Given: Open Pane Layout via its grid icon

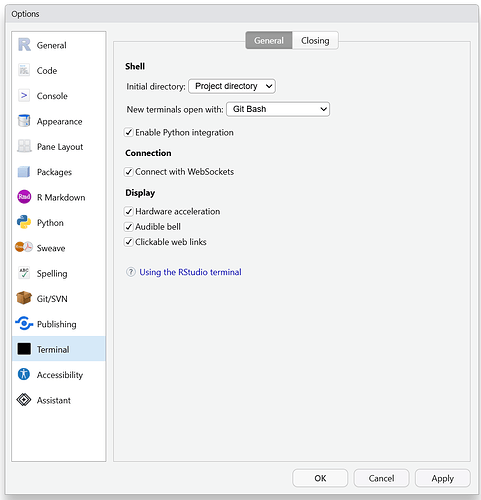Looking at the screenshot, I should point(24,146).
